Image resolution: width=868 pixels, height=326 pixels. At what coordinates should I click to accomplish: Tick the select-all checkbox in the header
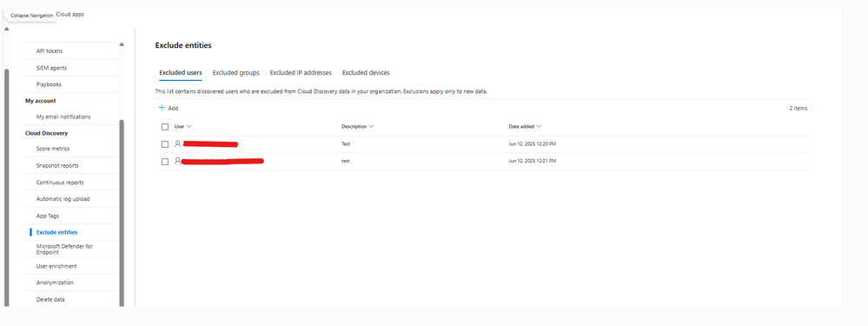(165, 127)
